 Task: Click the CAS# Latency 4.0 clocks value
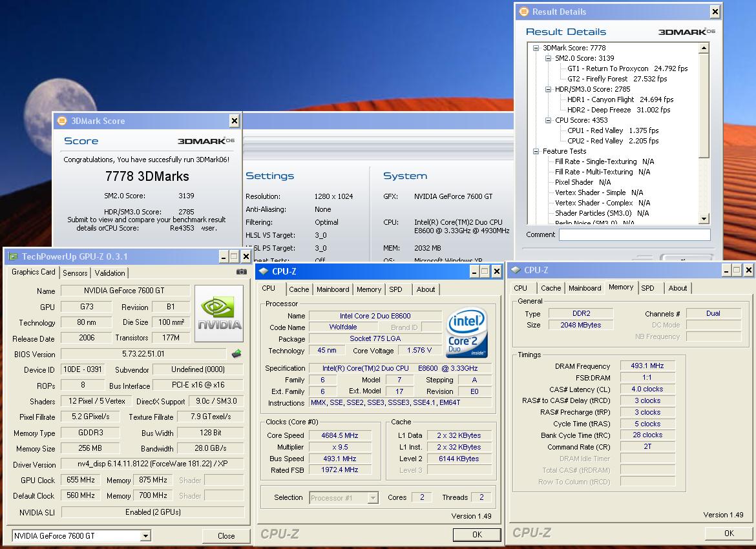pyautogui.click(x=647, y=389)
